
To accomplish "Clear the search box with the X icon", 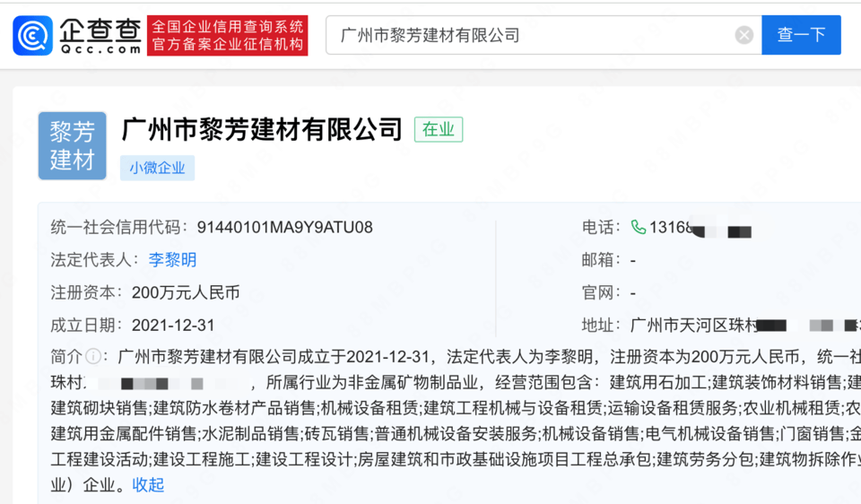I will tap(744, 35).
